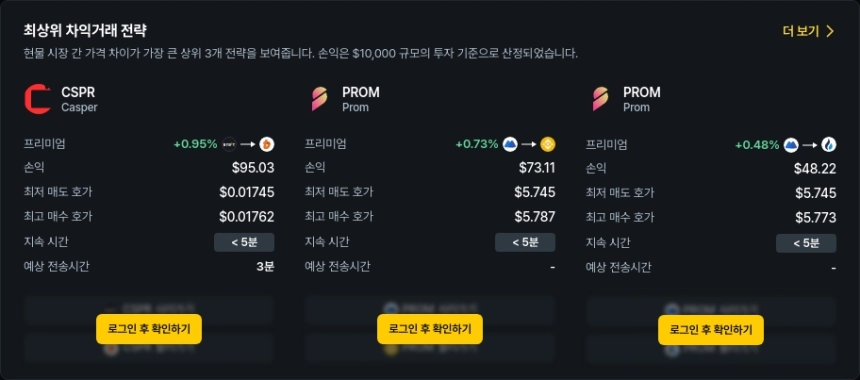Click the +0.95% premium value
Viewport: 860px width, 380px height.
click(x=196, y=145)
